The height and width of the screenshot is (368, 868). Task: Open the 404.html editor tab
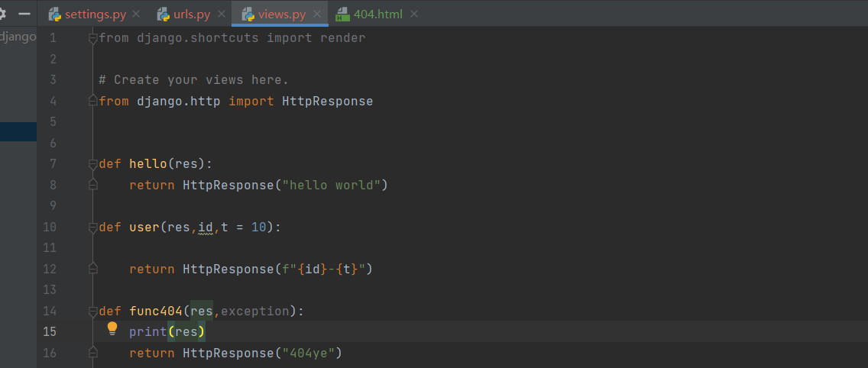point(377,14)
